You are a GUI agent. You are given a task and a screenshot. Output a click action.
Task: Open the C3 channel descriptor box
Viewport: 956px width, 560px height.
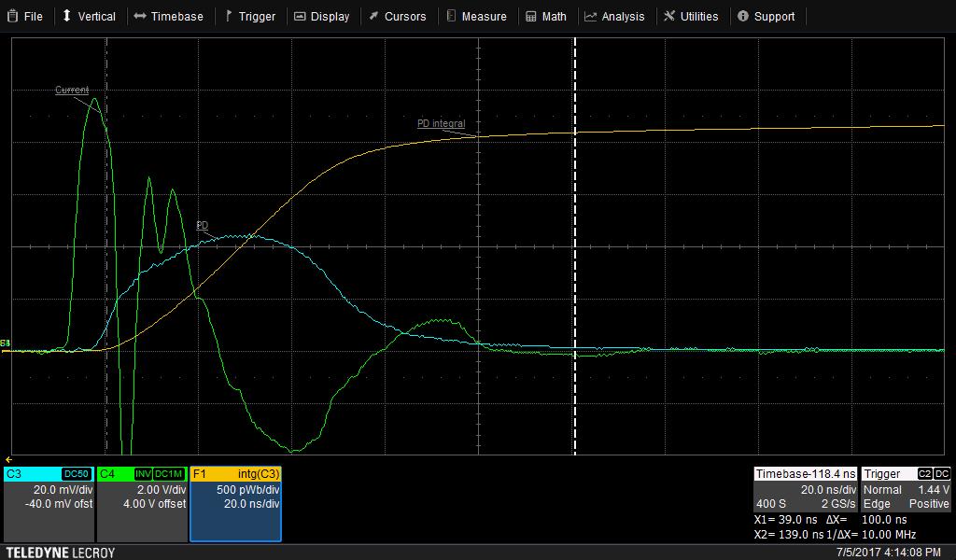click(x=49, y=504)
